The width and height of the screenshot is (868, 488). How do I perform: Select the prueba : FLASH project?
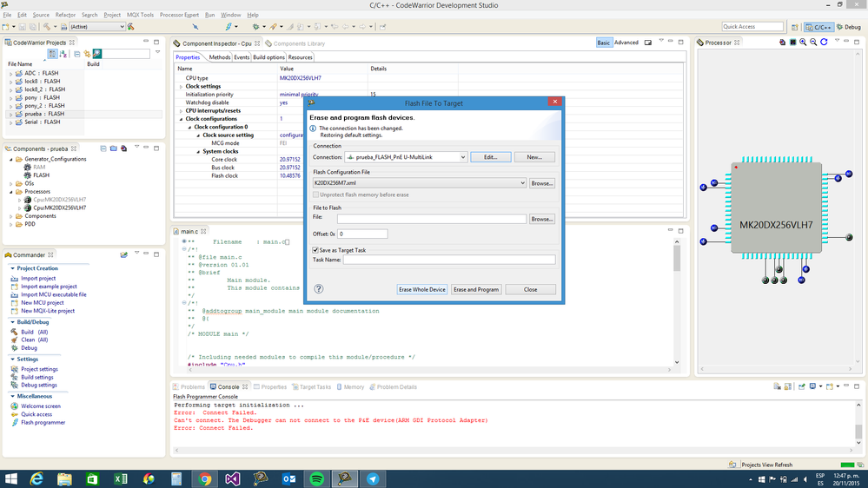(44, 114)
